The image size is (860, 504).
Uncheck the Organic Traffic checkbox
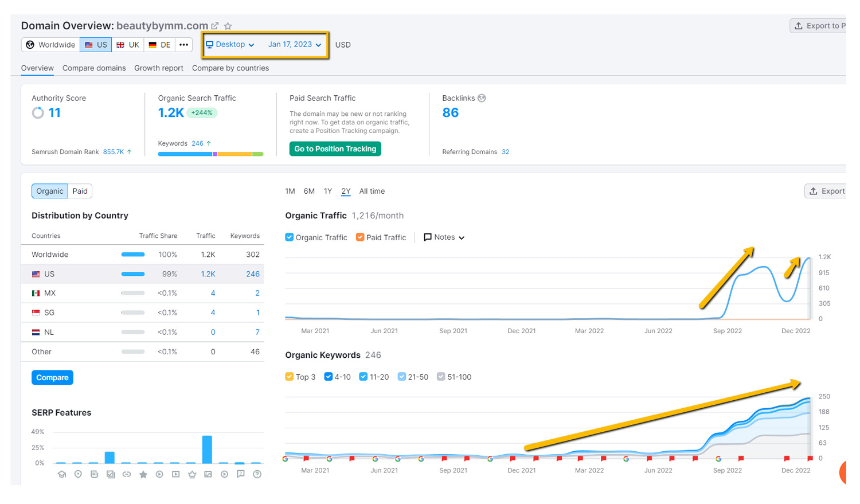(290, 237)
